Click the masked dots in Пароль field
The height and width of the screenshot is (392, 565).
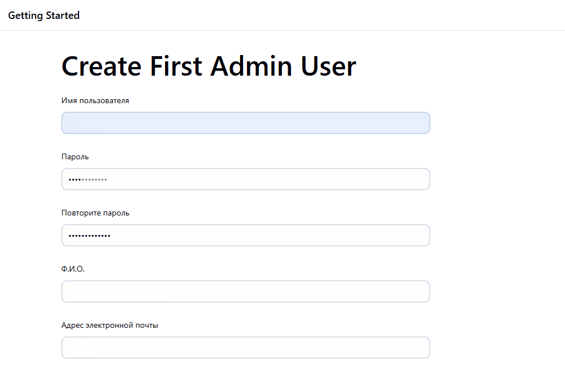pyautogui.click(x=88, y=179)
